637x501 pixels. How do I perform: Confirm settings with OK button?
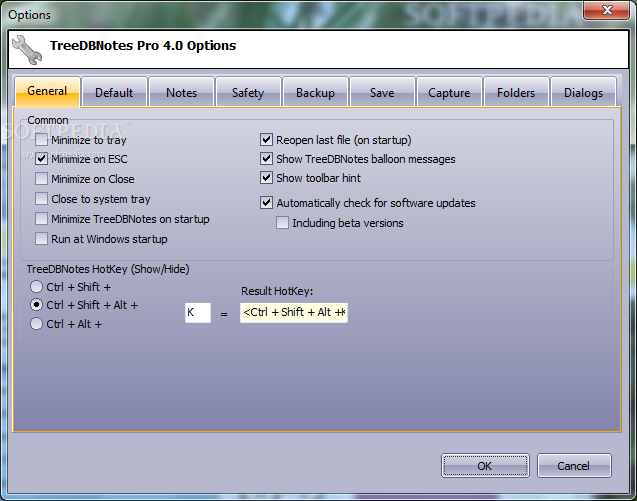485,466
